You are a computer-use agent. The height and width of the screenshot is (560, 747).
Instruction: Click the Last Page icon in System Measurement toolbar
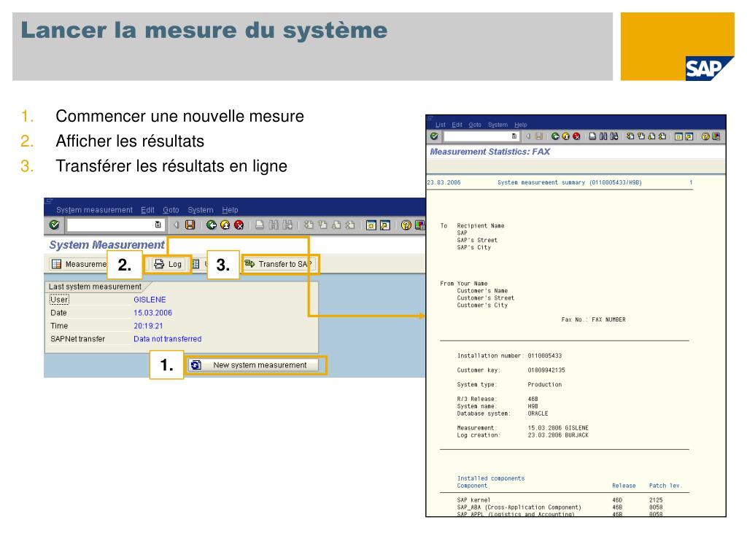pos(350,225)
